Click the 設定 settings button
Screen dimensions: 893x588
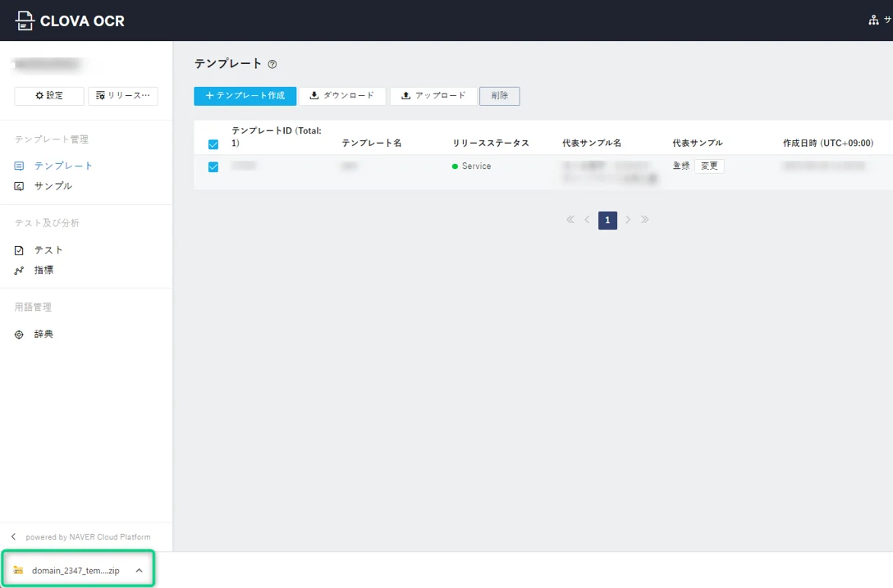coord(49,96)
